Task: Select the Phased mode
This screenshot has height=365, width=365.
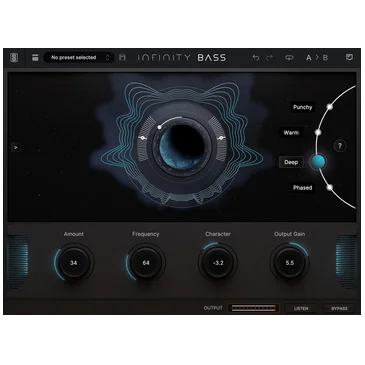Action: pyautogui.click(x=302, y=188)
